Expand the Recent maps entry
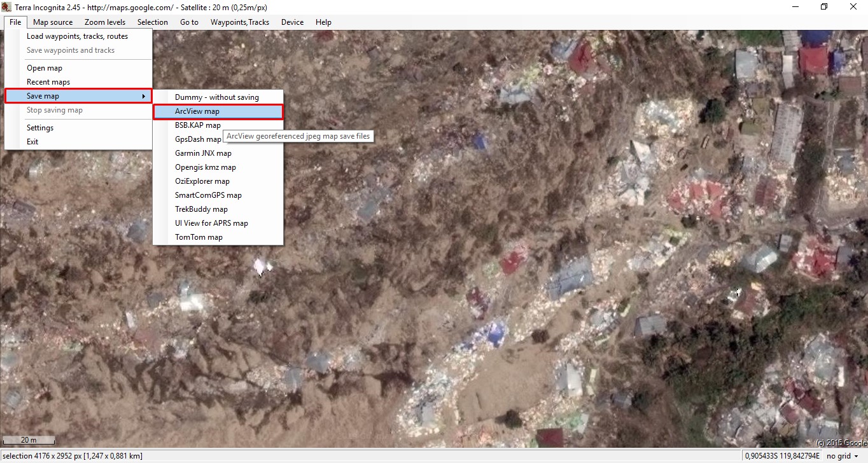868x463 pixels. (48, 82)
